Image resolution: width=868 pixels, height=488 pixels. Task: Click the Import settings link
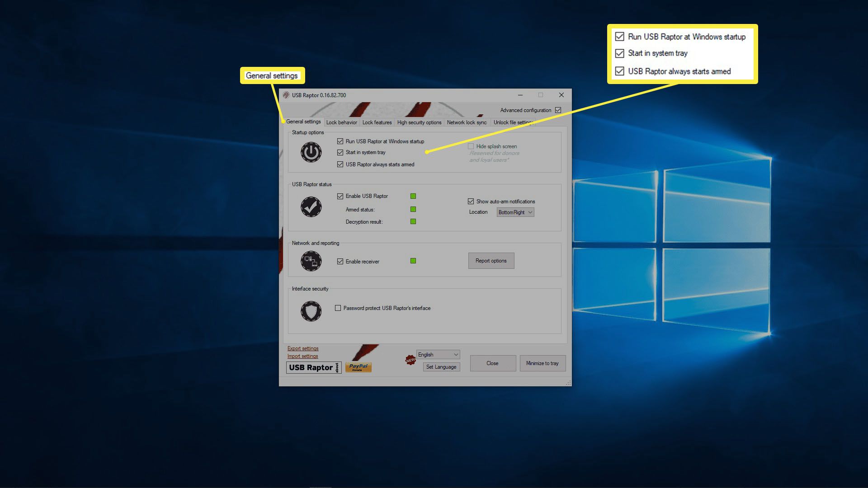[x=302, y=356]
